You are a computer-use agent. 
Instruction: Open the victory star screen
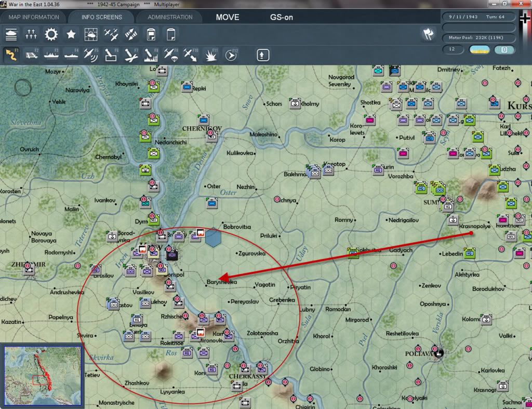pos(71,34)
